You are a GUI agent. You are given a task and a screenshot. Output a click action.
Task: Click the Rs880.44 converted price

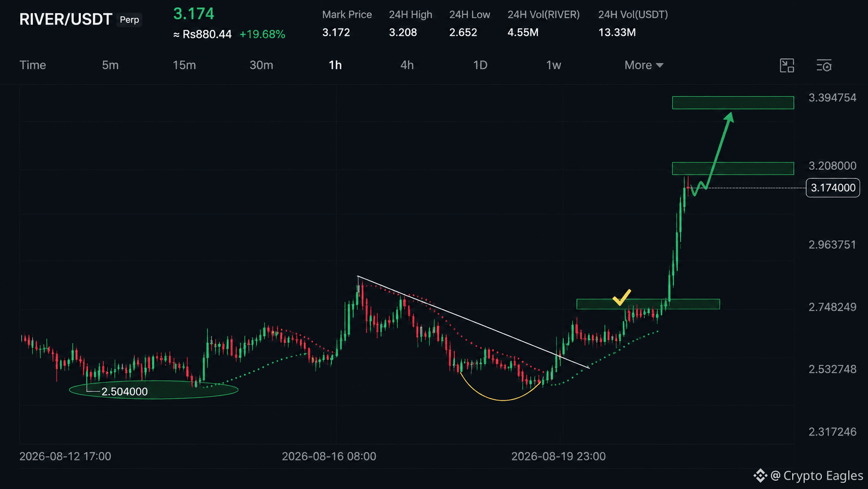[202, 34]
